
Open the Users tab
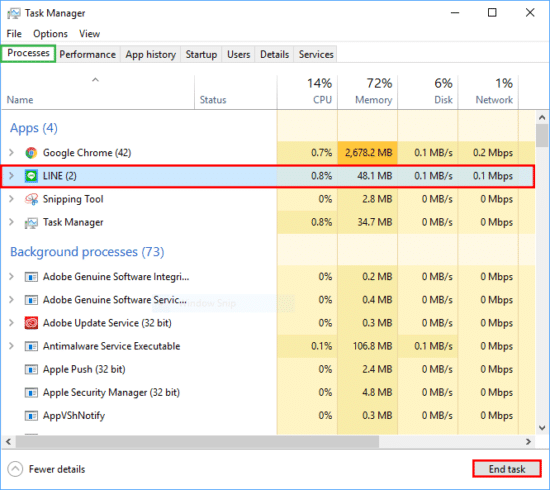click(x=239, y=54)
